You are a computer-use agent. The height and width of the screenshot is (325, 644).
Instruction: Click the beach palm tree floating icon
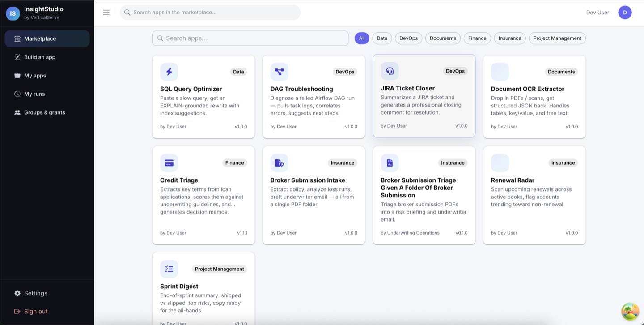[x=630, y=312]
